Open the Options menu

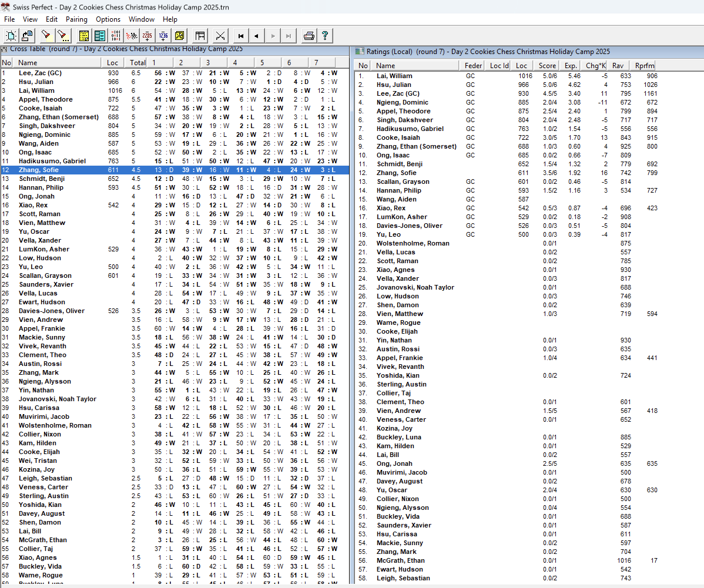[x=108, y=19]
